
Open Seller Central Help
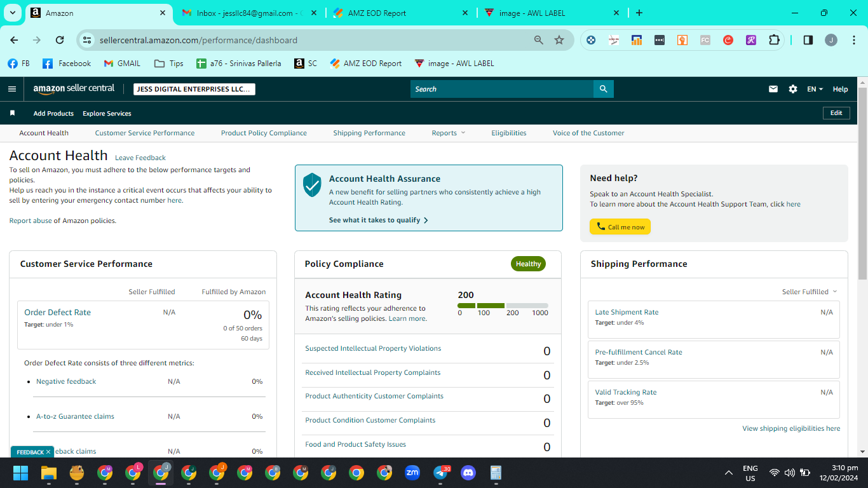tap(840, 89)
